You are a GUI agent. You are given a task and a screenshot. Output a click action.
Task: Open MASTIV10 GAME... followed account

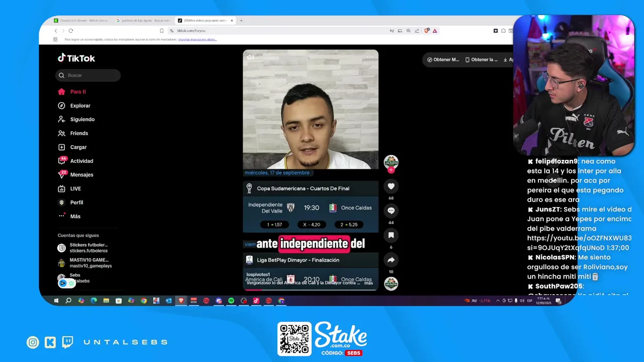pyautogui.click(x=85, y=263)
